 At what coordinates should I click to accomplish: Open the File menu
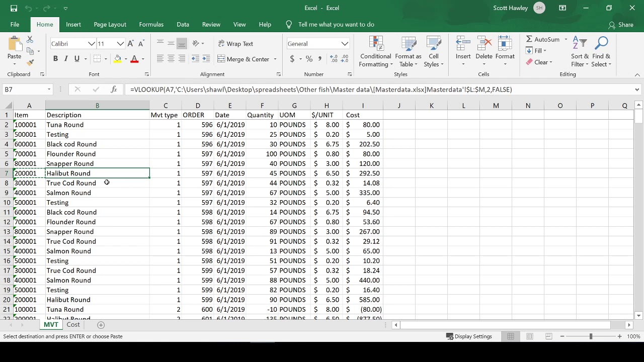[15, 24]
